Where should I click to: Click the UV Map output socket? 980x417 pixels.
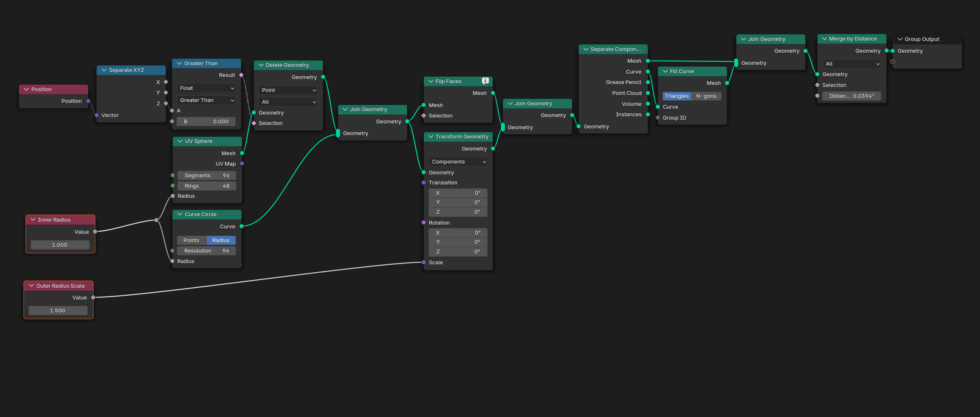242,164
